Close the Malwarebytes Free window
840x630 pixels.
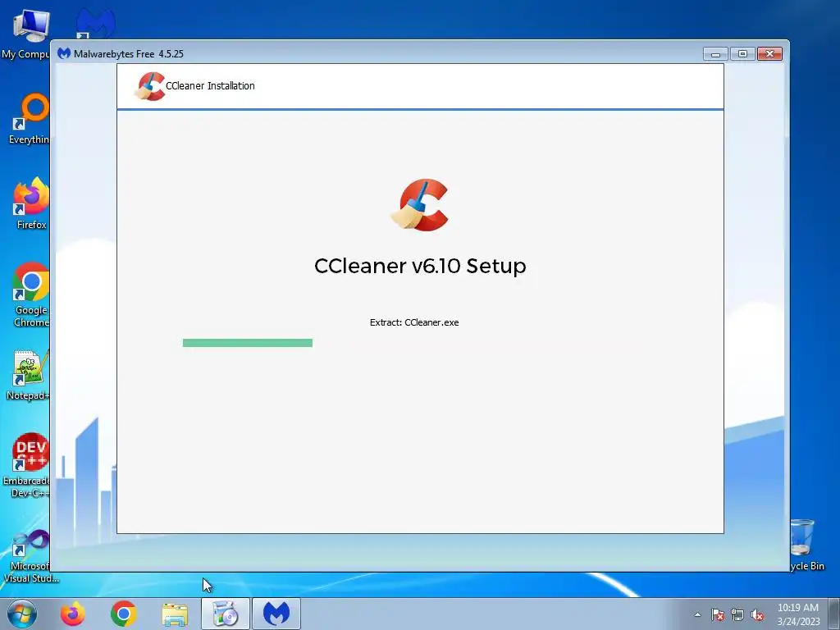pyautogui.click(x=769, y=53)
